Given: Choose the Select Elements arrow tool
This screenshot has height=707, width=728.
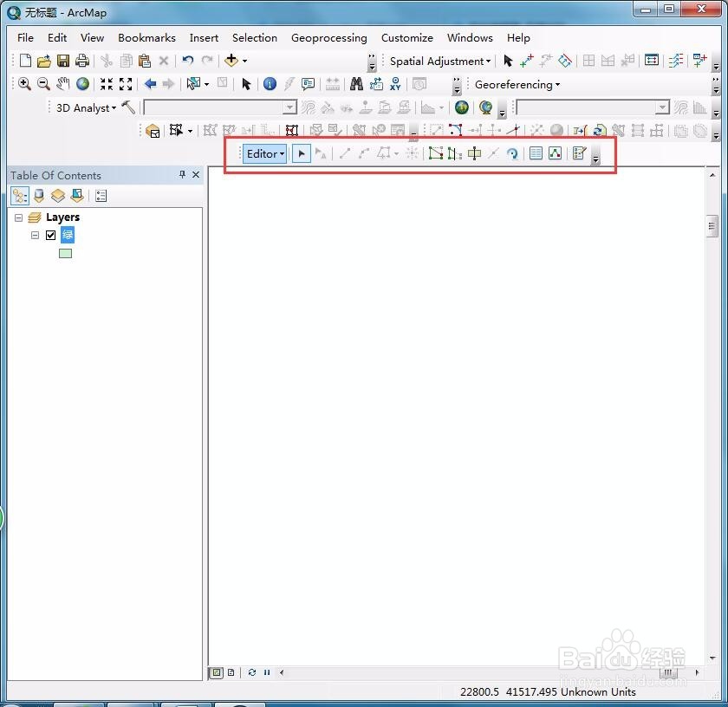Looking at the screenshot, I should 246,84.
